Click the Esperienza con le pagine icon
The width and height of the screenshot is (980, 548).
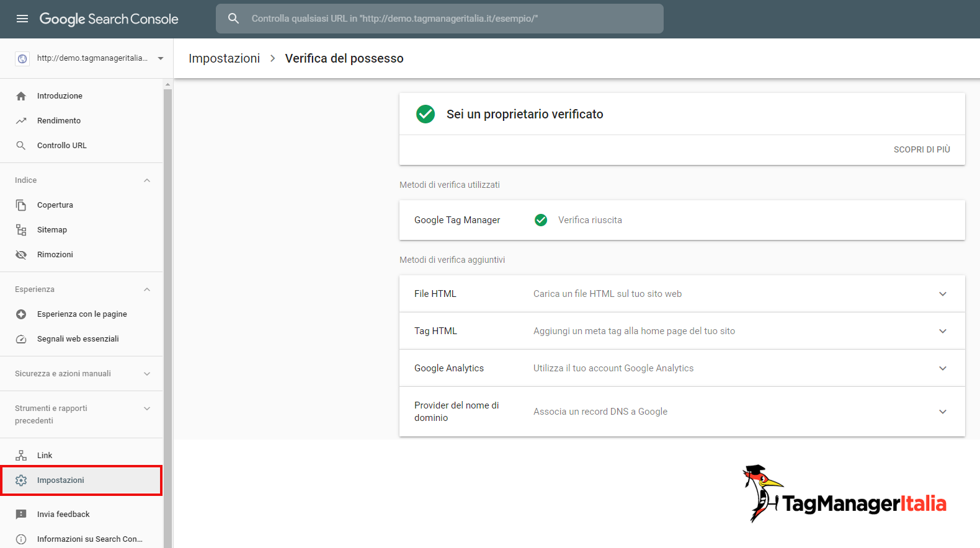(21, 314)
